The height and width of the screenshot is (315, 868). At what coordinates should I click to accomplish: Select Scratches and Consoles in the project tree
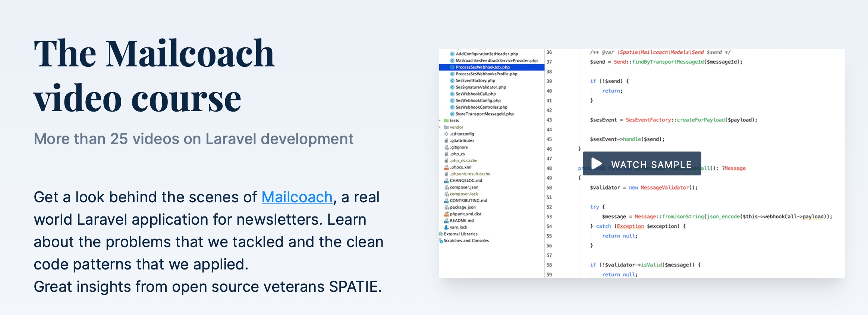[466, 241]
